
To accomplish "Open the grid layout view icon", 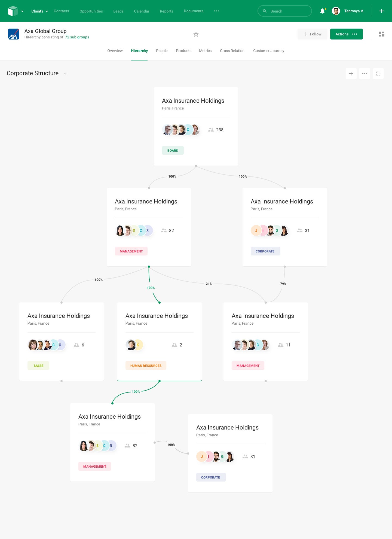I will tap(381, 34).
